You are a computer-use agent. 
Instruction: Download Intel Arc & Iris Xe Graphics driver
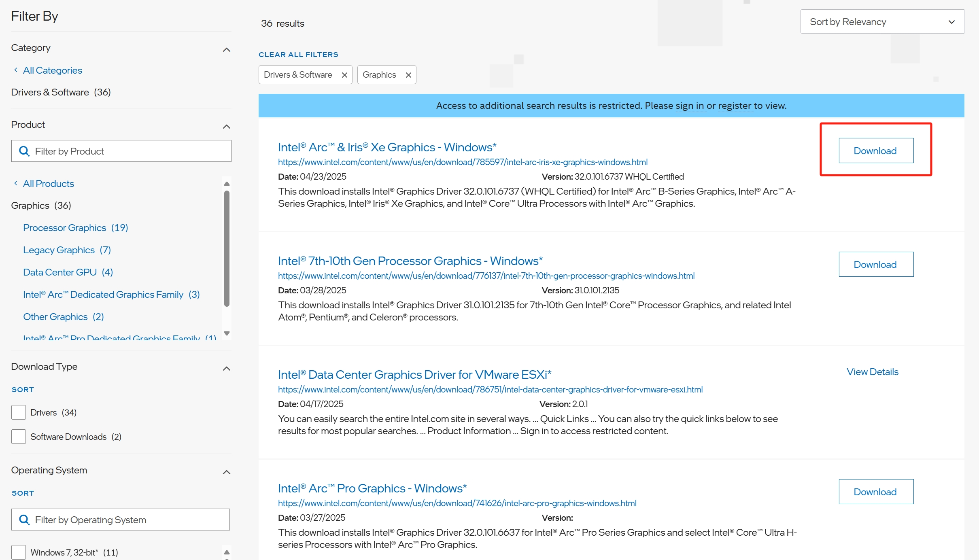(x=876, y=151)
